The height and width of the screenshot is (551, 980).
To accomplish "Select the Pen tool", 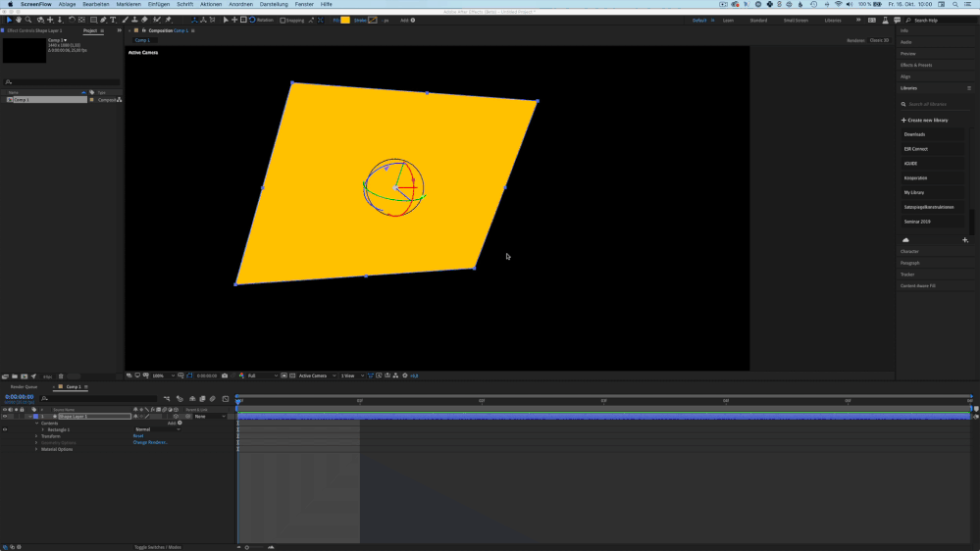I will pyautogui.click(x=103, y=20).
